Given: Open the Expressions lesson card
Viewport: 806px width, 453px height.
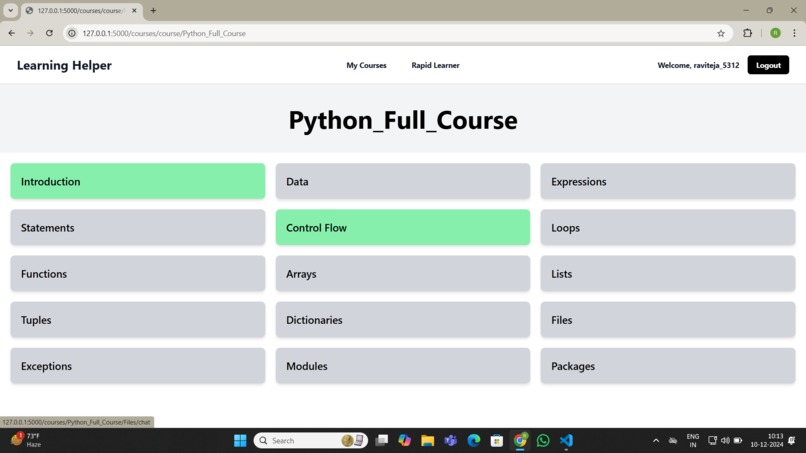Looking at the screenshot, I should pos(668,181).
